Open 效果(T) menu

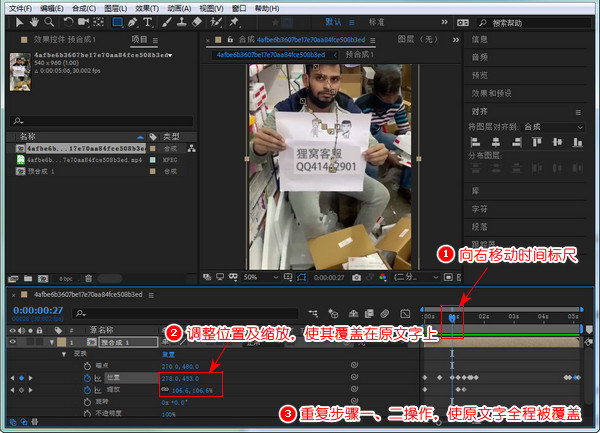pyautogui.click(x=147, y=8)
